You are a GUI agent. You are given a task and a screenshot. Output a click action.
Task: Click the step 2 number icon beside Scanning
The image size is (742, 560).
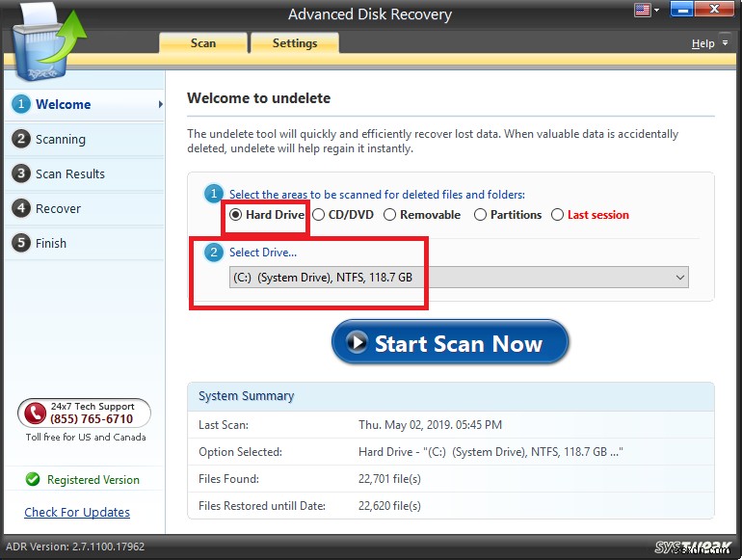click(x=21, y=139)
